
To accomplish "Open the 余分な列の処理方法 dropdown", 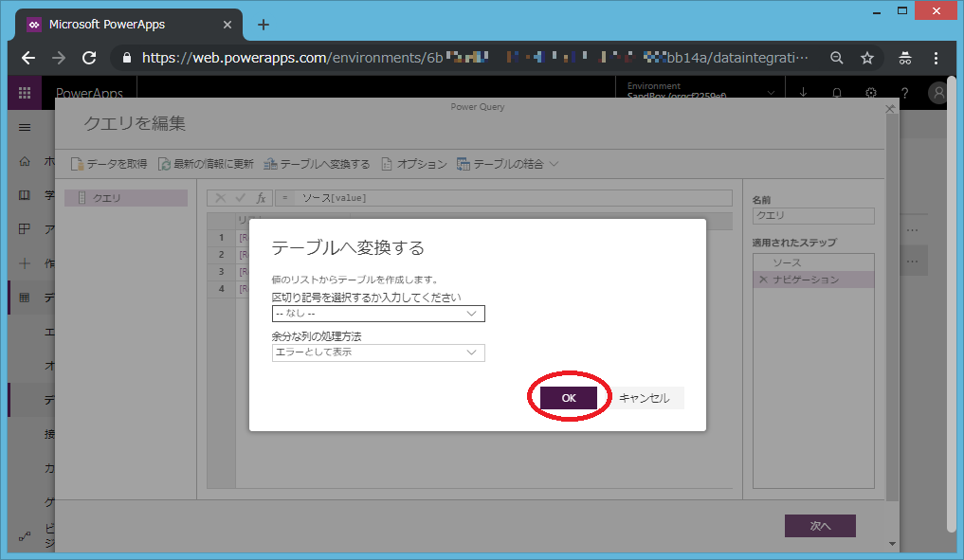I will pyautogui.click(x=378, y=352).
